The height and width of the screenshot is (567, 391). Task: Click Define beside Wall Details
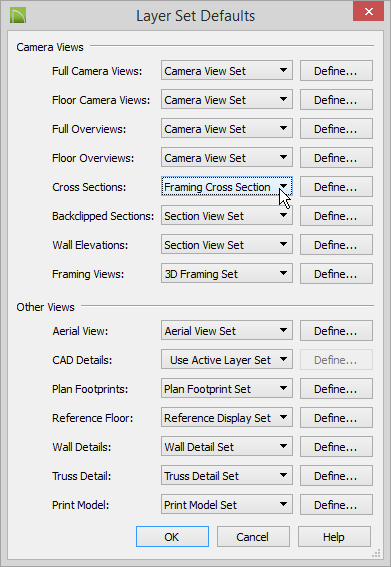point(336,447)
